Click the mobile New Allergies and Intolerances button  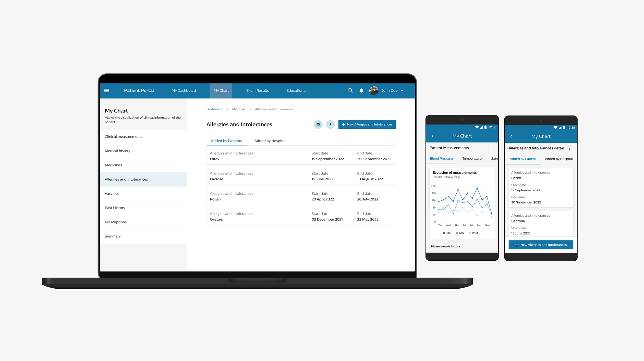click(x=541, y=245)
